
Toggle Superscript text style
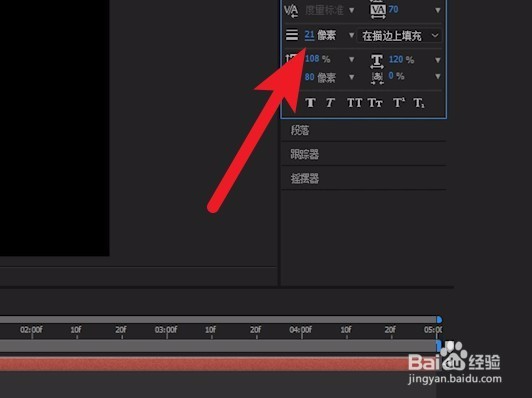399,102
